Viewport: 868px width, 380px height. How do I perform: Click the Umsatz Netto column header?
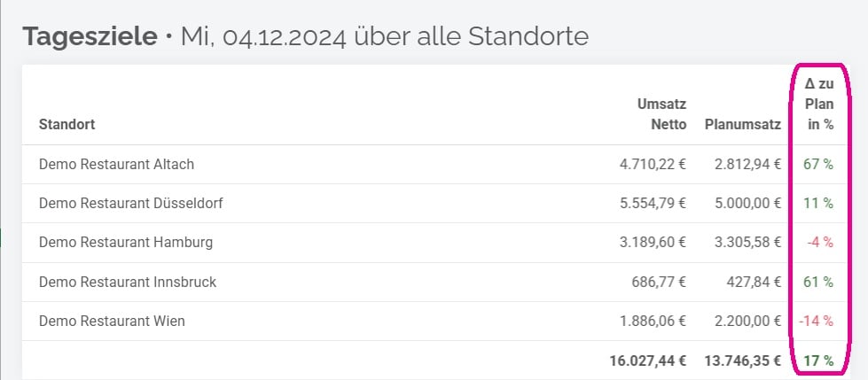point(661,114)
